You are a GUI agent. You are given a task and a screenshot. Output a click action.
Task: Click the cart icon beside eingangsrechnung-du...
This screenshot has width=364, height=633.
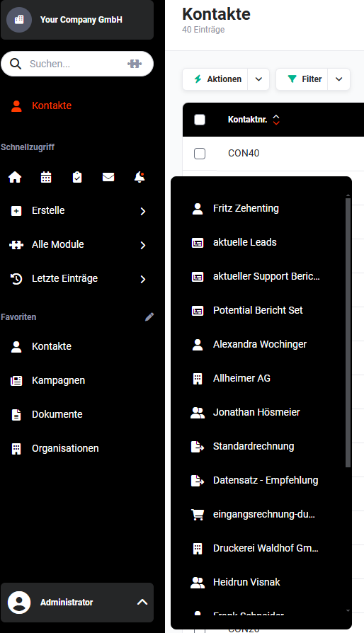coord(198,514)
